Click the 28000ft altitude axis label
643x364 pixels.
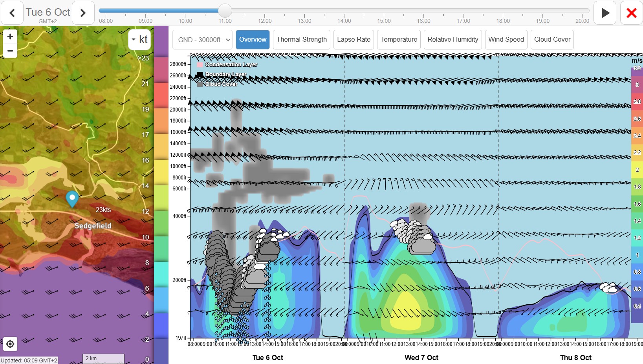(178, 64)
